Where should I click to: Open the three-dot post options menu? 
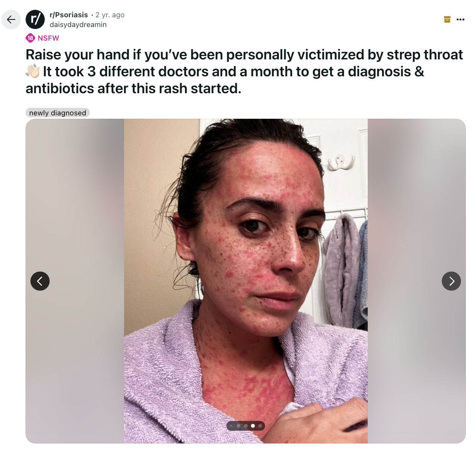pyautogui.click(x=461, y=20)
